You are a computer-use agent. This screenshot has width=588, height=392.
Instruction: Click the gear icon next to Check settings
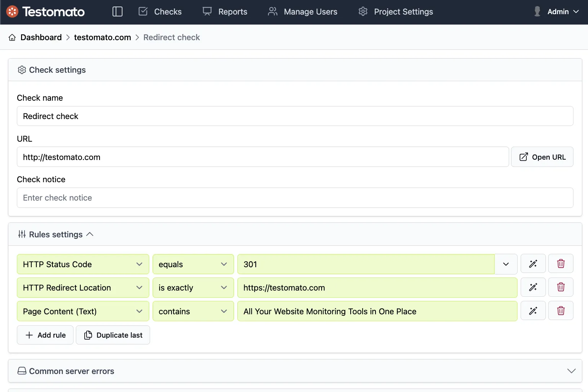pos(22,70)
